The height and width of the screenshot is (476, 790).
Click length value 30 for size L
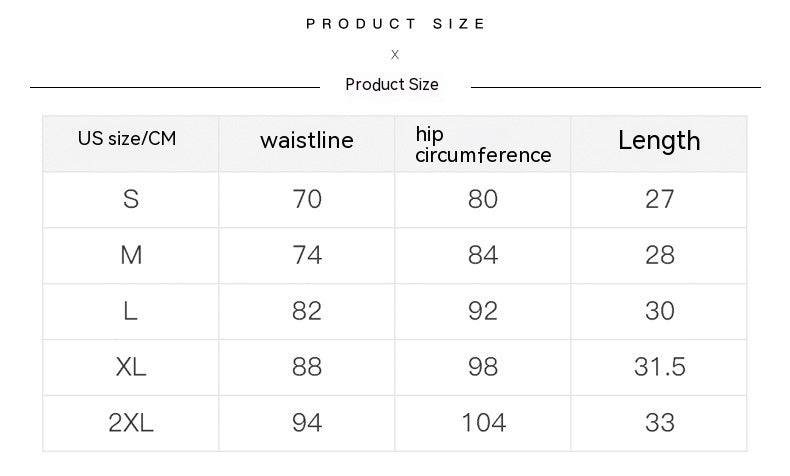tap(660, 311)
